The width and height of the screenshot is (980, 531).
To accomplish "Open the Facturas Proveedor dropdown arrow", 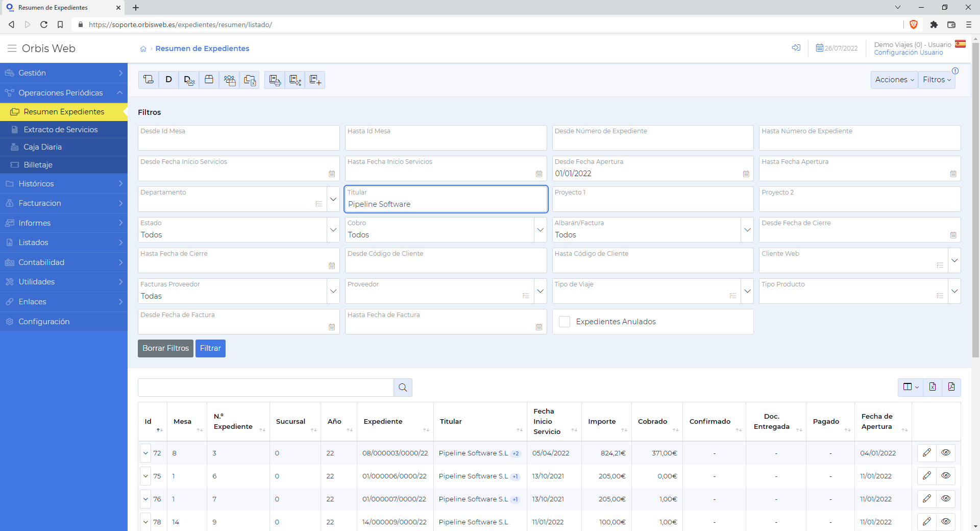I will (333, 291).
